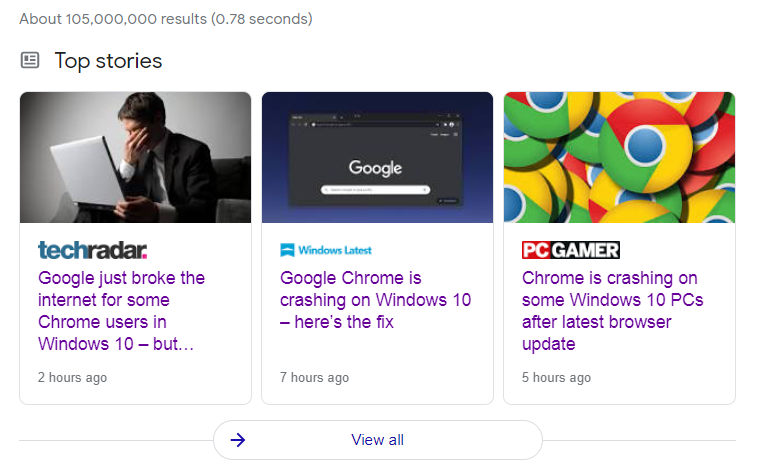Open 'Google Chrome is crashing on Windows 10' headline
The width and height of the screenshot is (763, 460).
point(375,300)
